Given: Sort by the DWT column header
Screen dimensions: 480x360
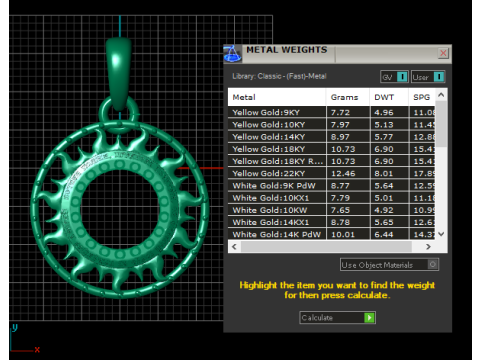Looking at the screenshot, I should click(x=389, y=97).
